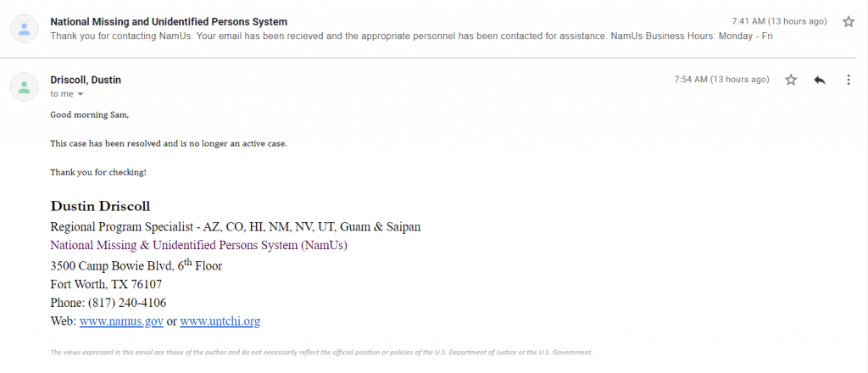The width and height of the screenshot is (868, 373).
Task: Open the www.untchi.org link
Action: (220, 321)
